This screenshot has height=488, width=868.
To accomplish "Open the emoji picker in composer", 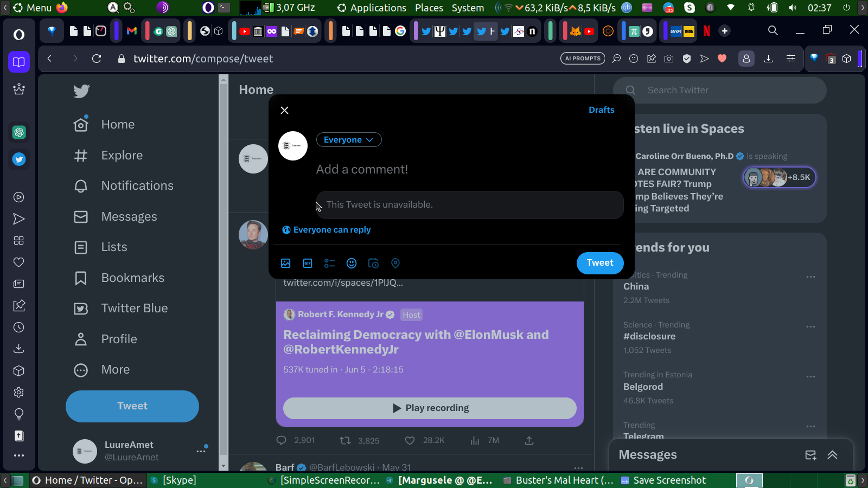I will 352,264.
